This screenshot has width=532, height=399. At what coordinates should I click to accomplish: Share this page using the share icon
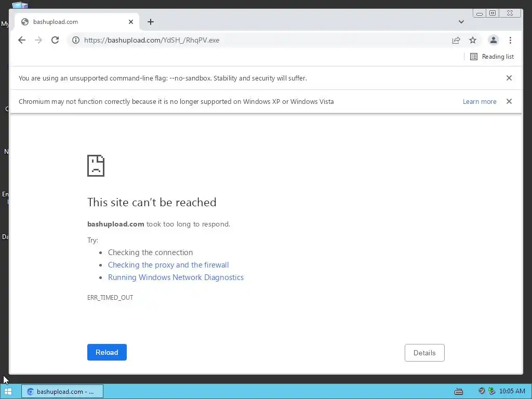(456, 40)
